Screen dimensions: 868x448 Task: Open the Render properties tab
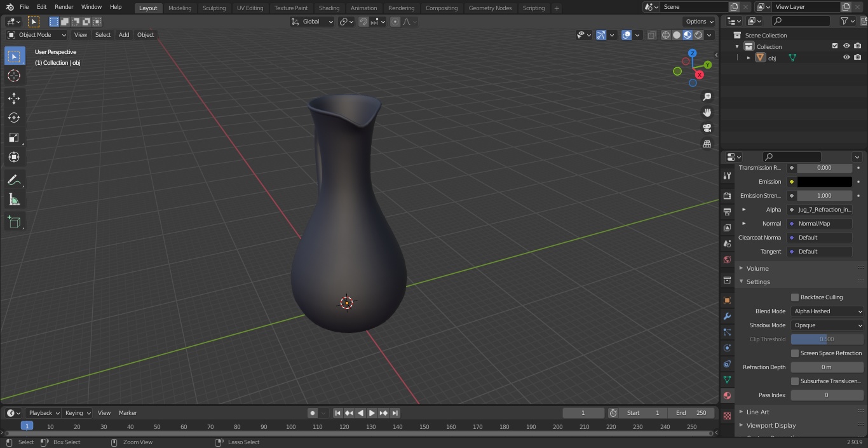click(728, 196)
